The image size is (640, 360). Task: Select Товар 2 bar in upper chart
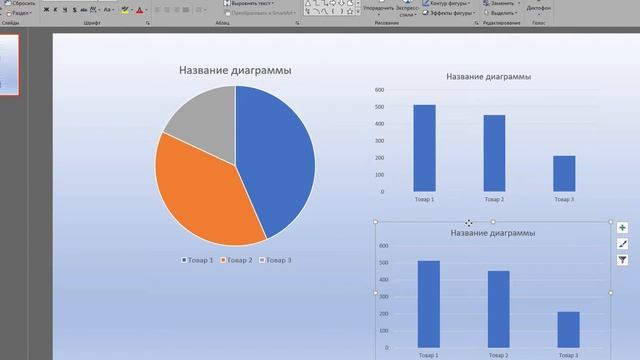(x=494, y=153)
